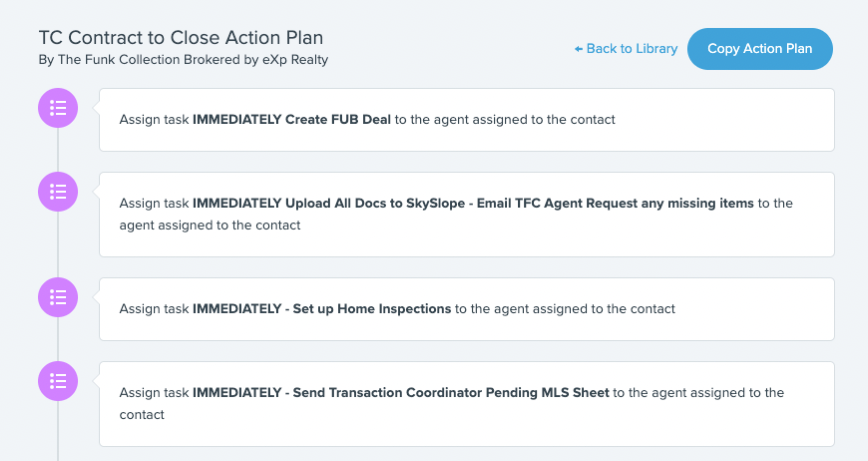Click the purple task icon for Set up Home Inspections
This screenshot has height=461, width=868.
pyautogui.click(x=58, y=297)
